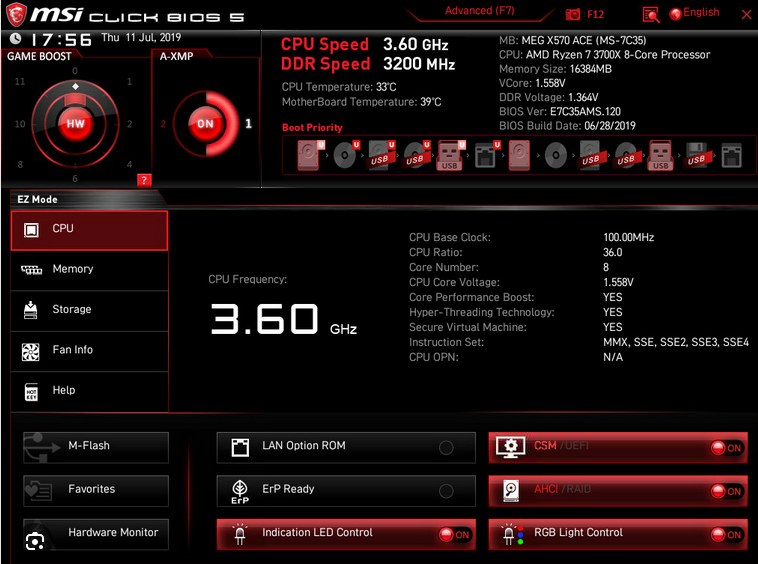758x564 pixels.
Task: Set Game Boost dial to stage 8
Action: [20, 164]
